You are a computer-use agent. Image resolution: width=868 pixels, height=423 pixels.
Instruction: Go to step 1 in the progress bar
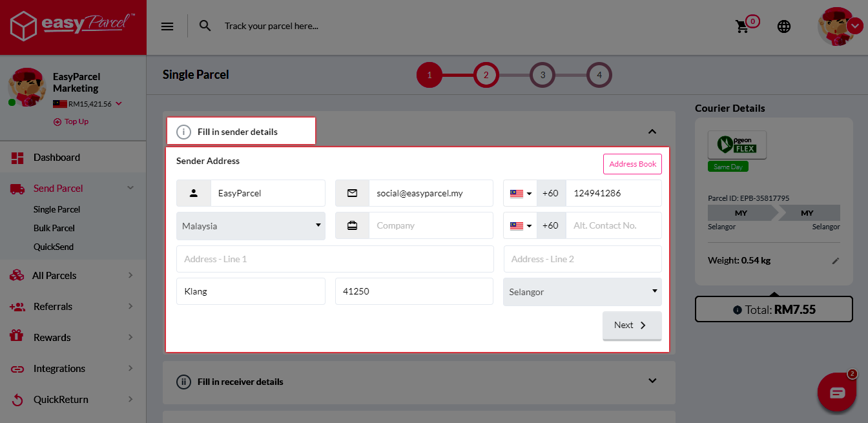coord(429,76)
